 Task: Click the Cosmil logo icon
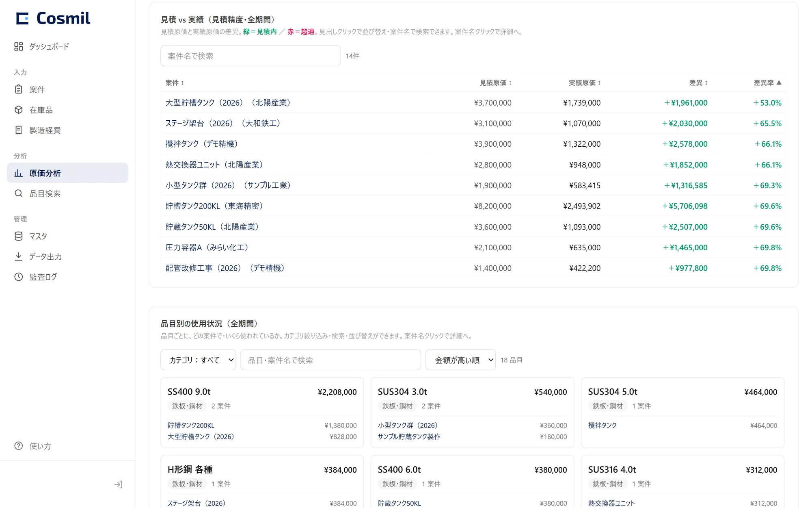22,18
